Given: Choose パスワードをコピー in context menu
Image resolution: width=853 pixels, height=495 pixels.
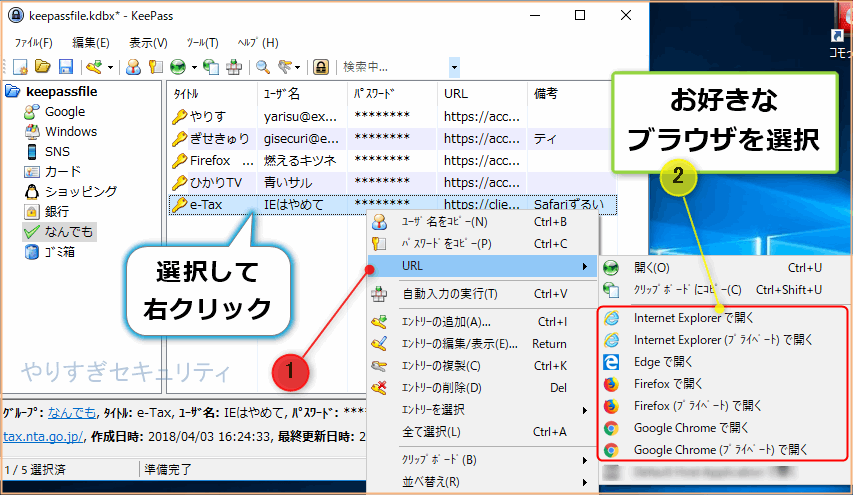Looking at the screenshot, I should click(x=483, y=244).
